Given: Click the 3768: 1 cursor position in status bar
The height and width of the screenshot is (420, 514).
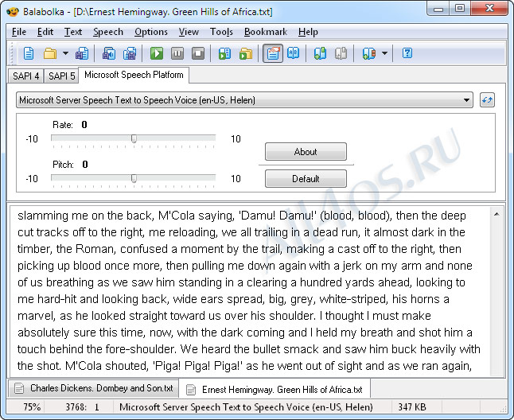Looking at the screenshot, I should tap(82, 407).
